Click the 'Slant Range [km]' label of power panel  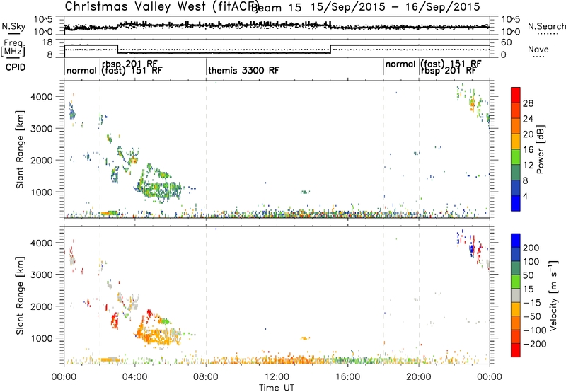pyautogui.click(x=20, y=149)
